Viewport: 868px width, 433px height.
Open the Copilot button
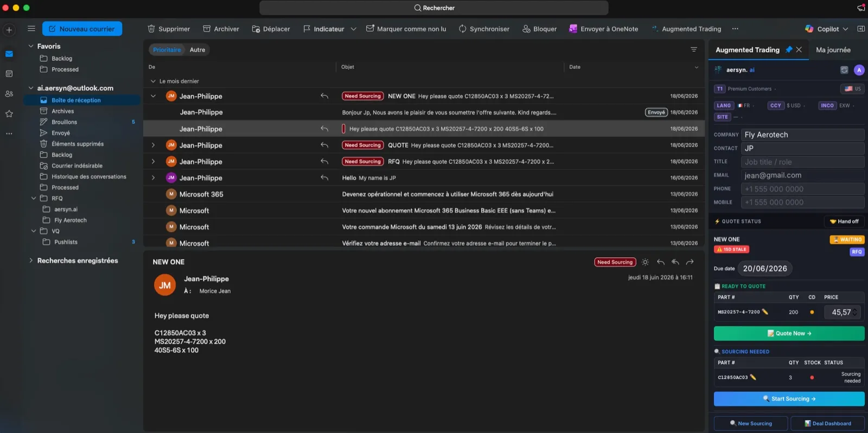[822, 29]
